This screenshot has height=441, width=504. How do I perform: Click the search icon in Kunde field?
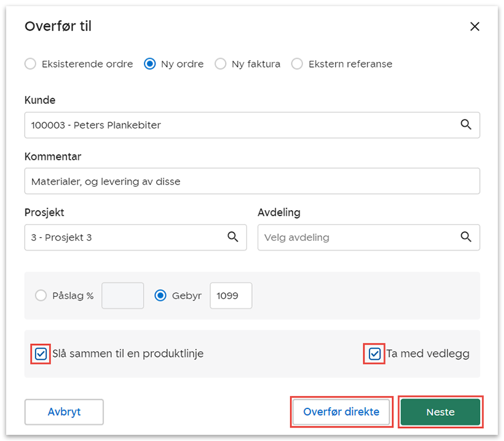(x=466, y=125)
